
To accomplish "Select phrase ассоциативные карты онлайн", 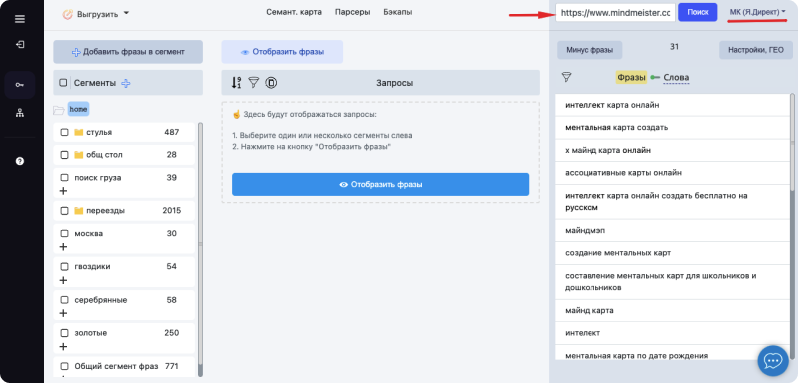I will [672, 173].
